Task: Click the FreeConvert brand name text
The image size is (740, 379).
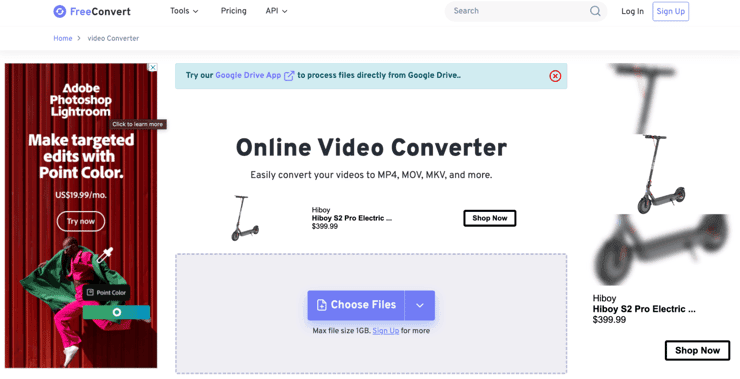Action: (x=100, y=11)
